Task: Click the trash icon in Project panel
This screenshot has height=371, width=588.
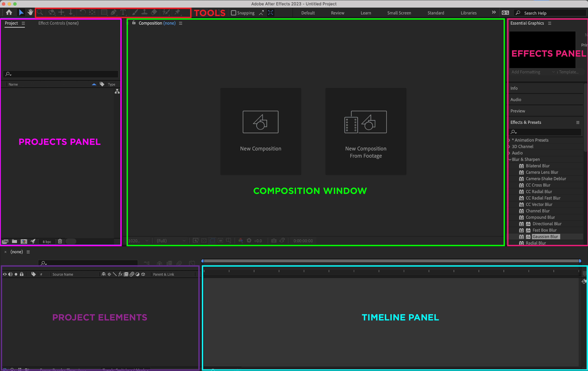Action: [x=60, y=241]
